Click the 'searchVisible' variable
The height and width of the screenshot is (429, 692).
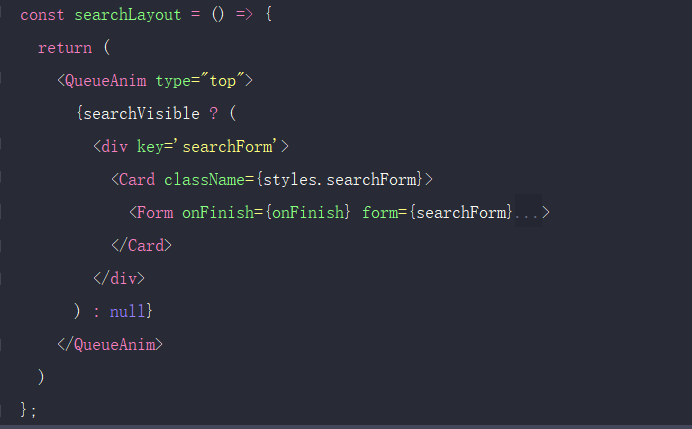[141, 114]
